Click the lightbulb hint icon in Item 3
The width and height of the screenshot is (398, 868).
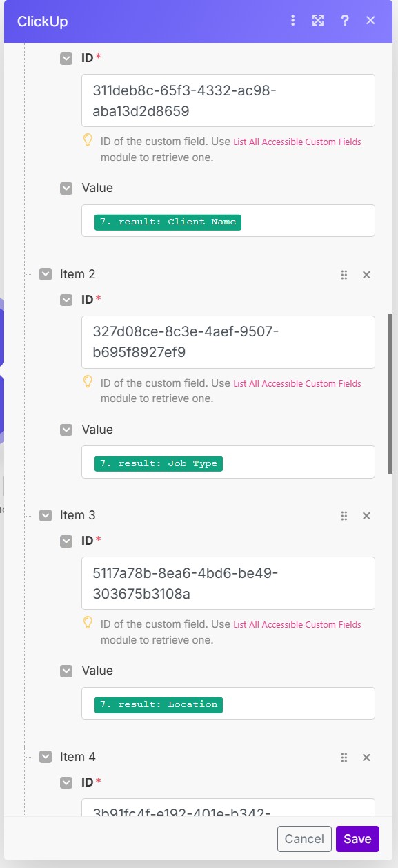click(88, 622)
